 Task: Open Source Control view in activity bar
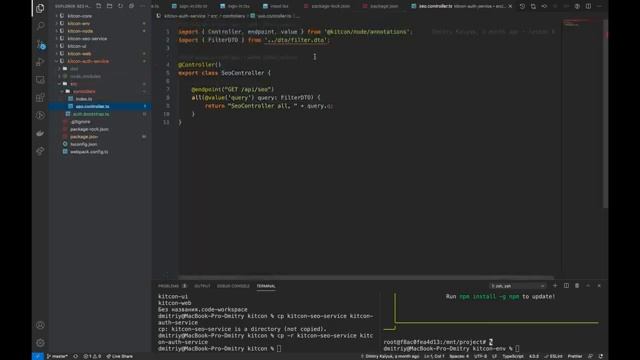40,44
